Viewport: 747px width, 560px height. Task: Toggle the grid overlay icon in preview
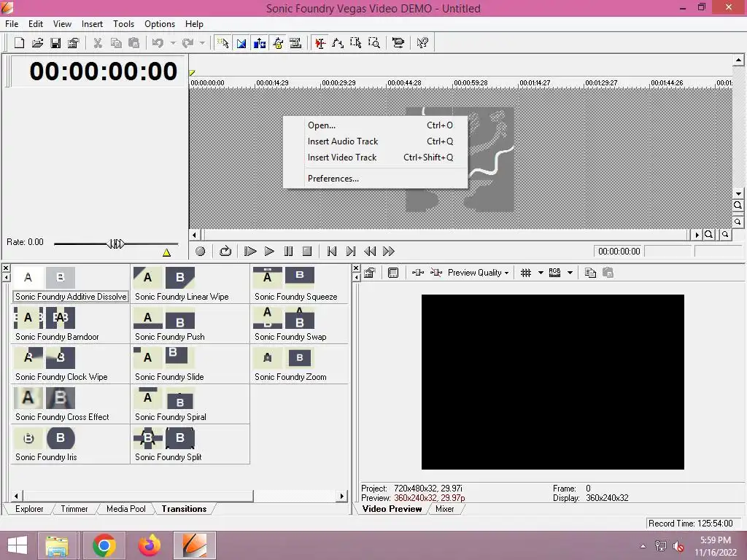pyautogui.click(x=526, y=273)
